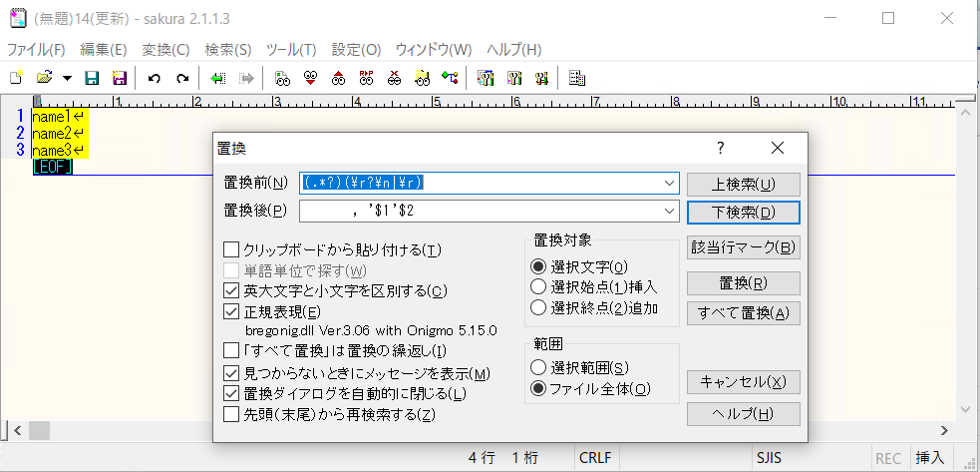This screenshot has height=472, width=980.
Task: Jump back with the green left arrow icon
Action: 217,78
